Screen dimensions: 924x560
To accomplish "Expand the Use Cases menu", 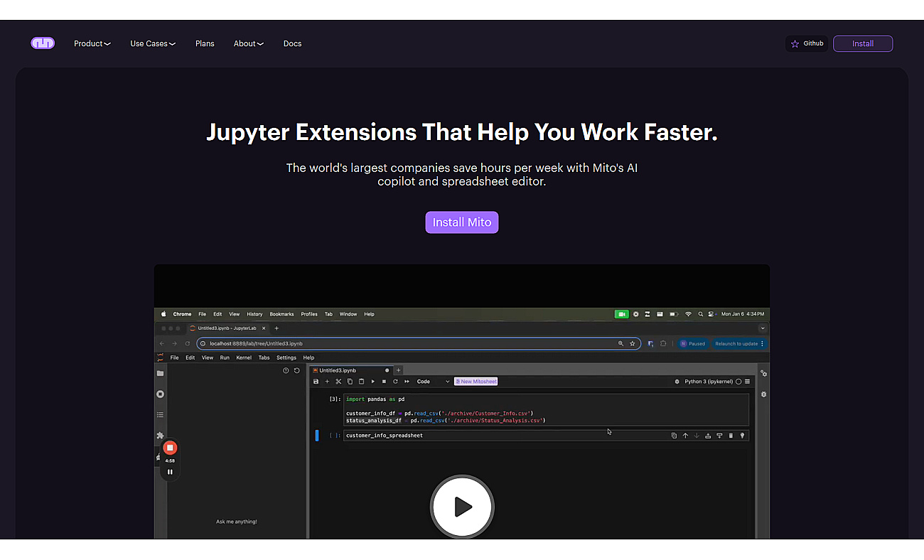I will (153, 43).
